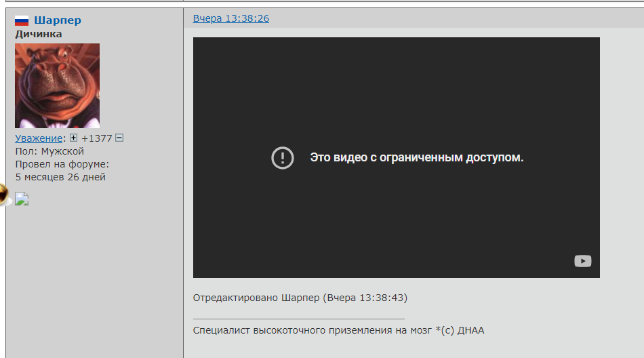The width and height of the screenshot is (644, 358).
Task: Click the Пол: Мужской profile line
Action: 49,151
